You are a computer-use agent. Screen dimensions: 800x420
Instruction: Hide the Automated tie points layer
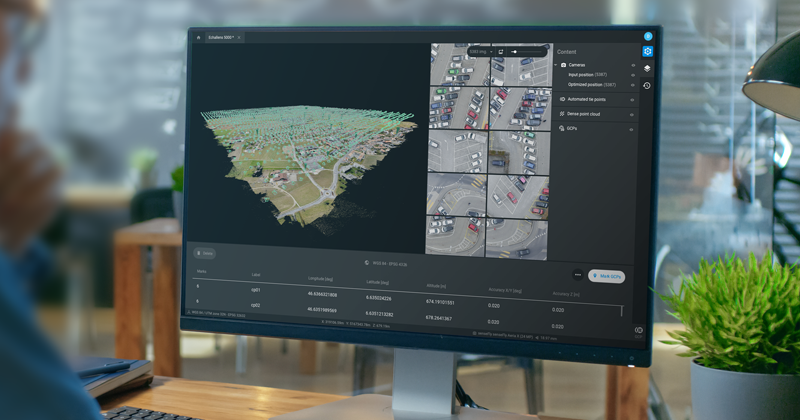633,100
